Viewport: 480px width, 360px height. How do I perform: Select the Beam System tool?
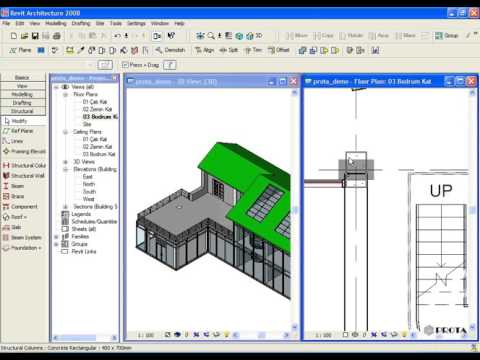22,238
